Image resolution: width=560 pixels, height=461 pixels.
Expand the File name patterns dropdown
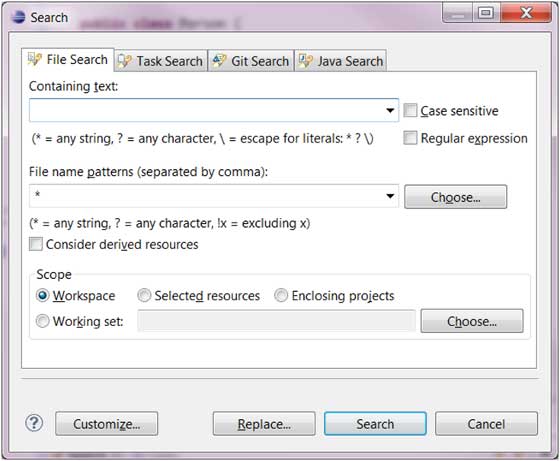[390, 196]
